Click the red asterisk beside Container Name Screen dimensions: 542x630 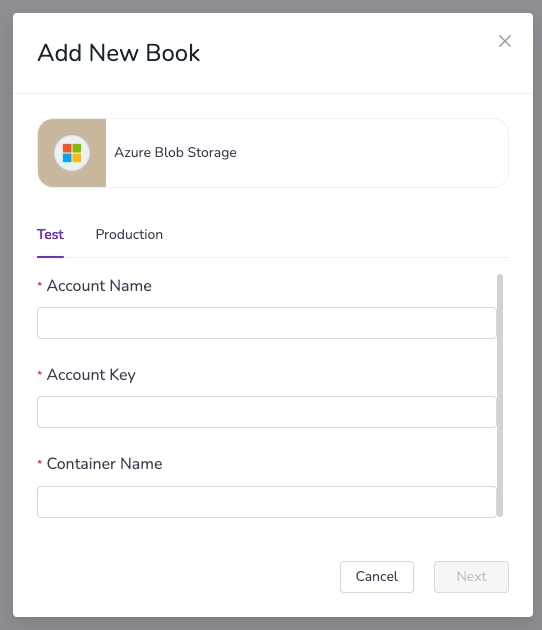[x=39, y=463]
